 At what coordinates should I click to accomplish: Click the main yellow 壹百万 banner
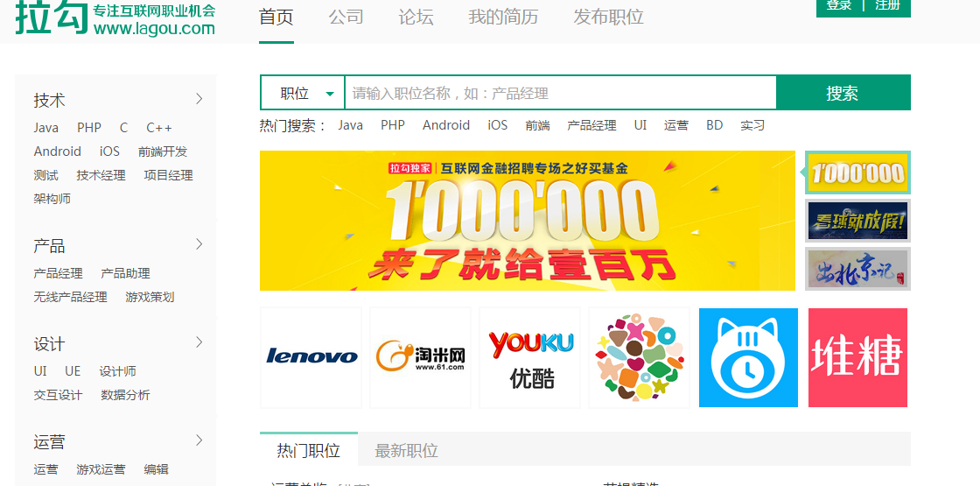click(x=528, y=221)
